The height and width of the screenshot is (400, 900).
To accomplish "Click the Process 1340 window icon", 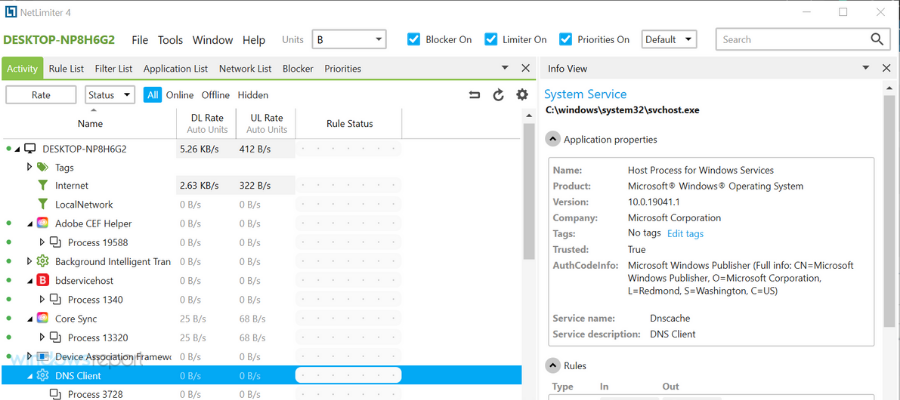I will coord(55,299).
